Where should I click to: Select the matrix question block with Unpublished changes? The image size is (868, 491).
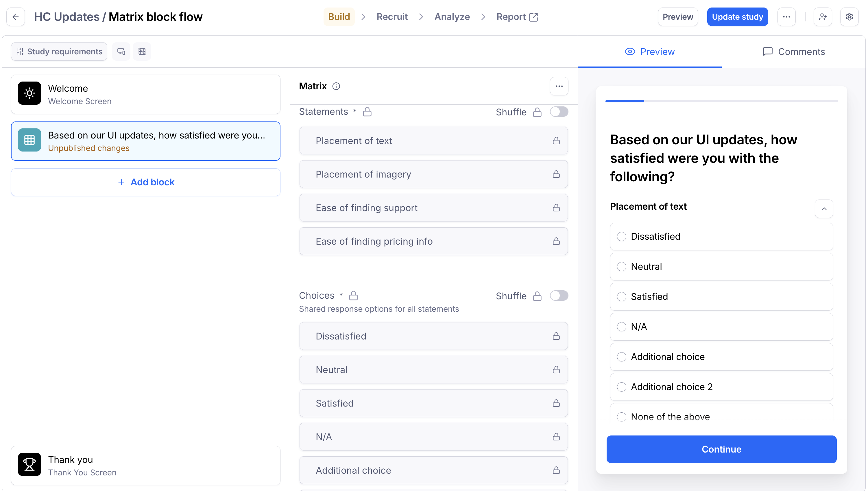(x=146, y=141)
